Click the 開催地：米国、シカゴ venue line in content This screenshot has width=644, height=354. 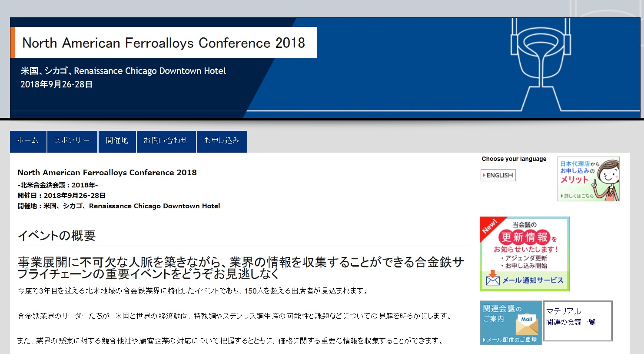click(x=119, y=206)
